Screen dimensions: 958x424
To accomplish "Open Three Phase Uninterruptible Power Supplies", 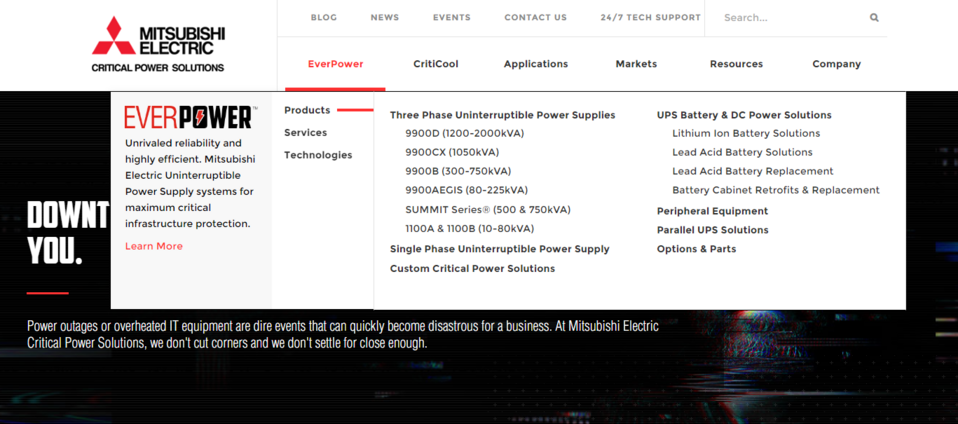I will coord(503,115).
